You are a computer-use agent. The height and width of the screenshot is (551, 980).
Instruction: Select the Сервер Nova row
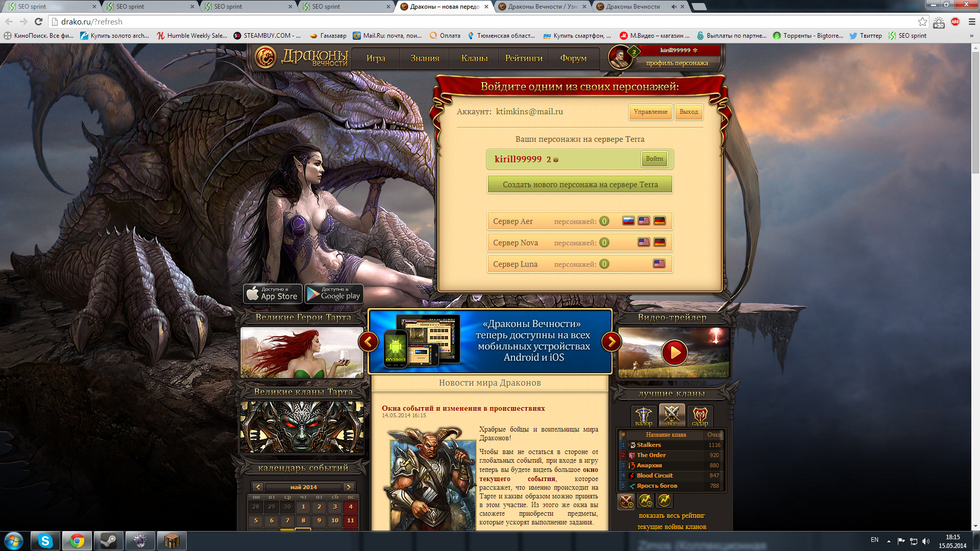(x=580, y=242)
